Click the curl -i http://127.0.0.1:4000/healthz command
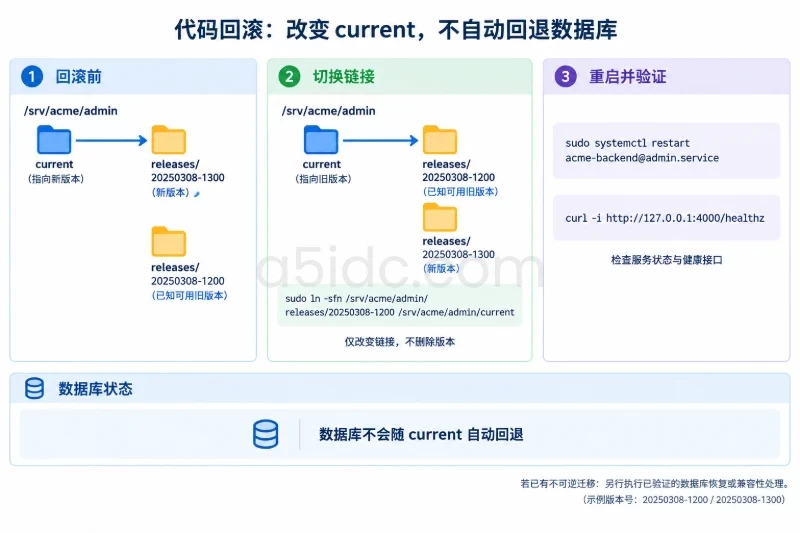 coord(666,218)
